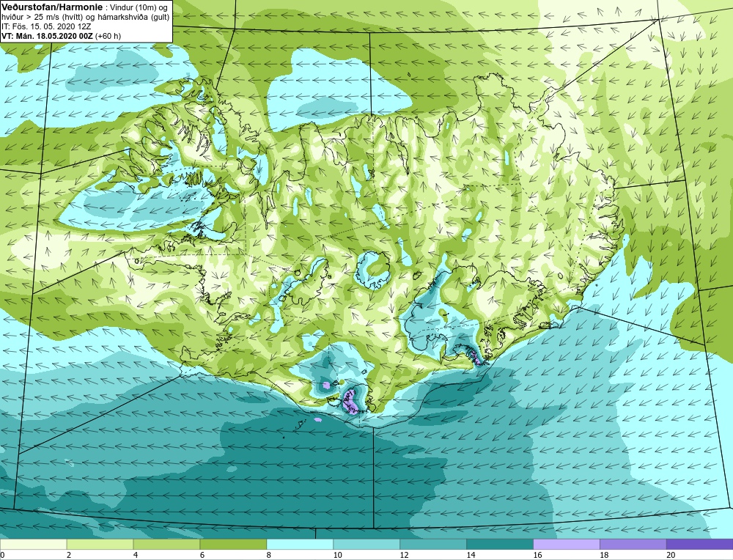Click the 2–4 m/s light green legend swatch
Viewport: 733px width, 560px height.
[100, 544]
